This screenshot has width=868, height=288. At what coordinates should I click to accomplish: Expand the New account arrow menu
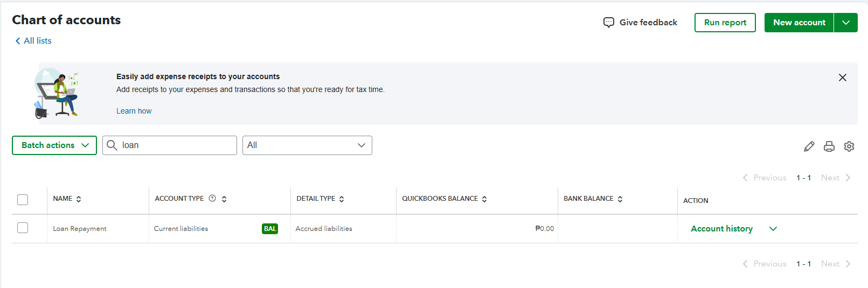point(846,23)
